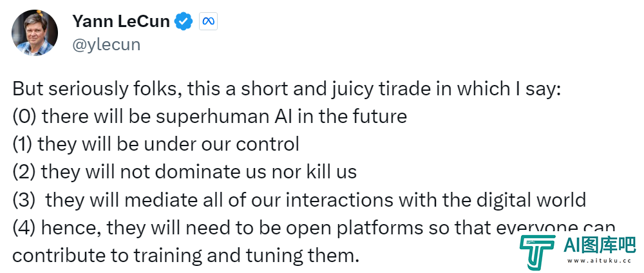Click the '(3) they will mediate' line
Screen dimensions: 644x273
click(x=299, y=200)
